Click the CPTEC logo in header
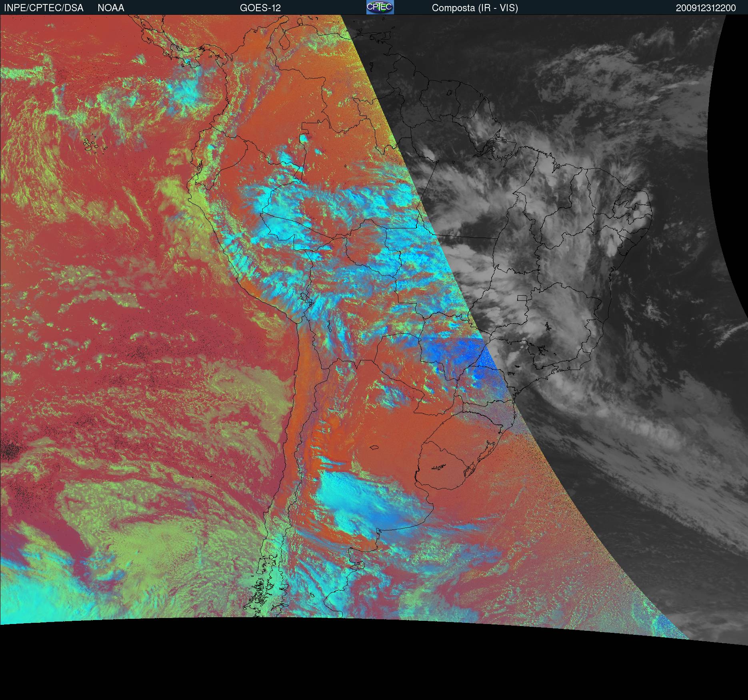Viewport: 748px width, 700px height. pos(380,7)
